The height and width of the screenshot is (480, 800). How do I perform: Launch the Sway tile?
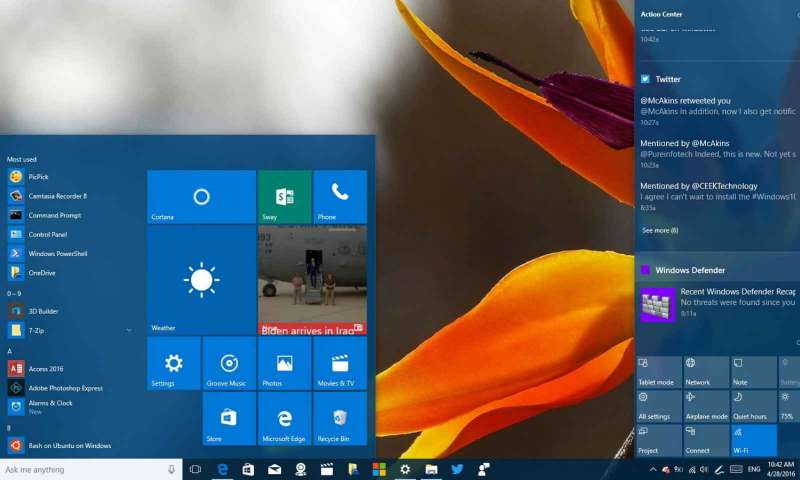coord(284,197)
